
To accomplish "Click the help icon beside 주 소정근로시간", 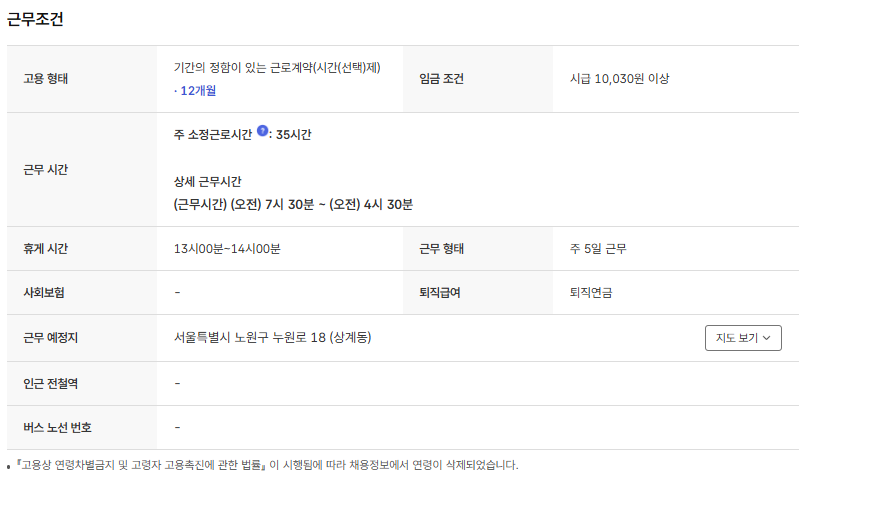I will click(262, 131).
